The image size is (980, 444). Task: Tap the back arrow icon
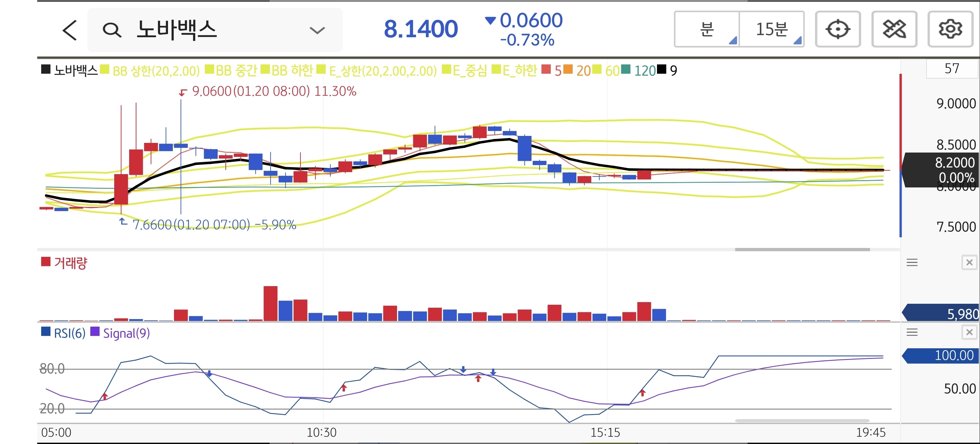click(70, 30)
